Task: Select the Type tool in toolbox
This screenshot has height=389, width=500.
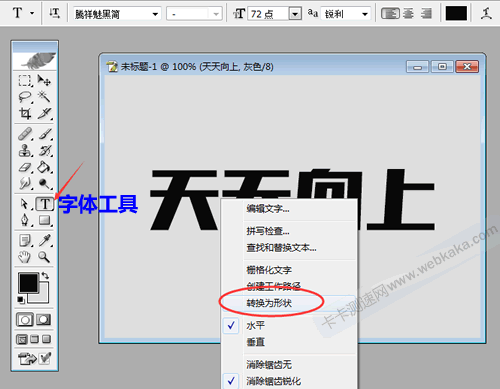Action: pos(45,204)
